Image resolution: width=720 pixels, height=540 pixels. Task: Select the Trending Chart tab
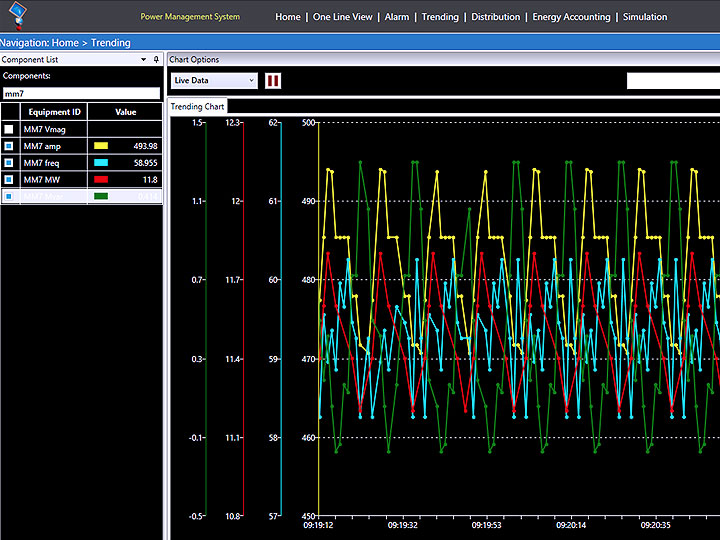(198, 106)
